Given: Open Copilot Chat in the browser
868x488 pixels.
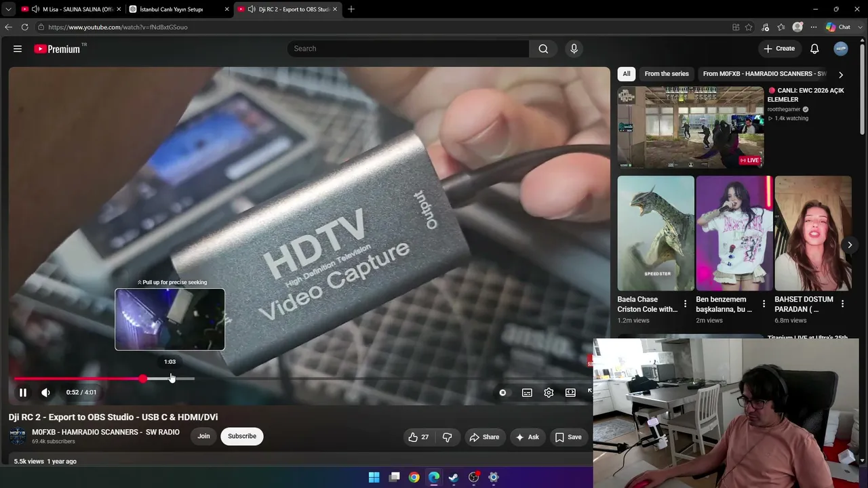Looking at the screenshot, I should [838, 27].
